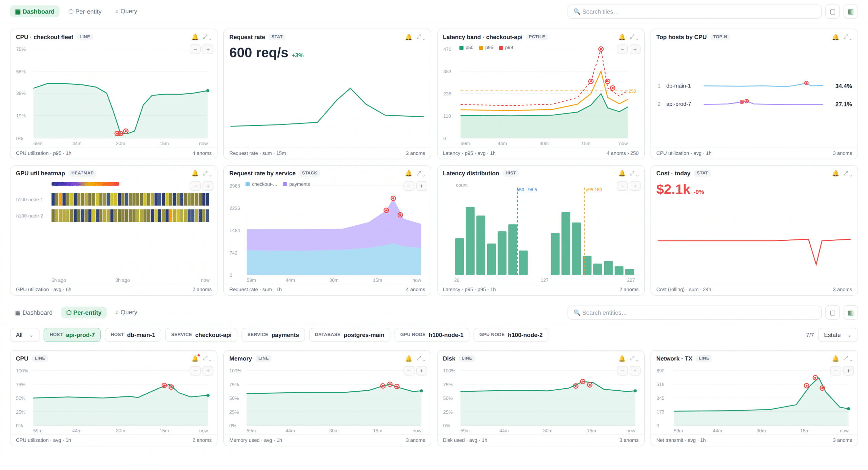Zoom in on CPU checkout fleet chart
The width and height of the screenshot is (868, 470).
coord(208,50)
